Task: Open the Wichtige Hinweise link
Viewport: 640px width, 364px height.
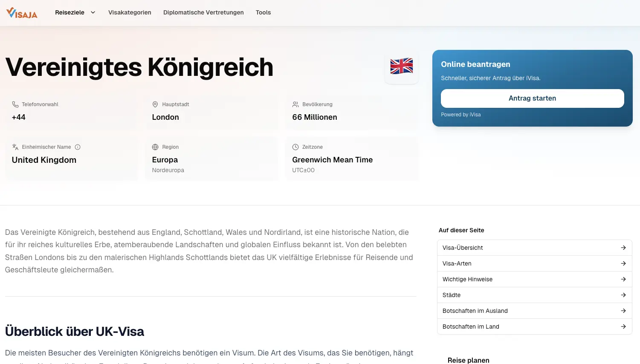Action: tap(467, 279)
